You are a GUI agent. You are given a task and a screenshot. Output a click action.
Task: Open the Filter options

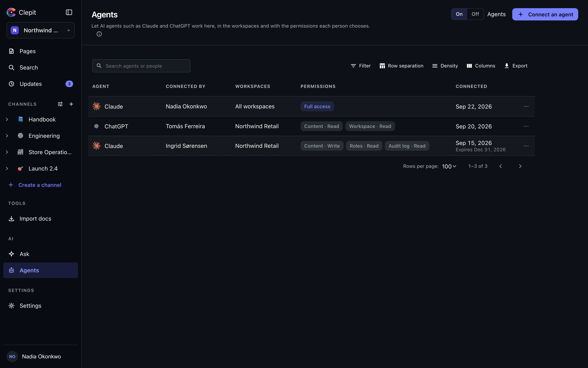pyautogui.click(x=361, y=66)
